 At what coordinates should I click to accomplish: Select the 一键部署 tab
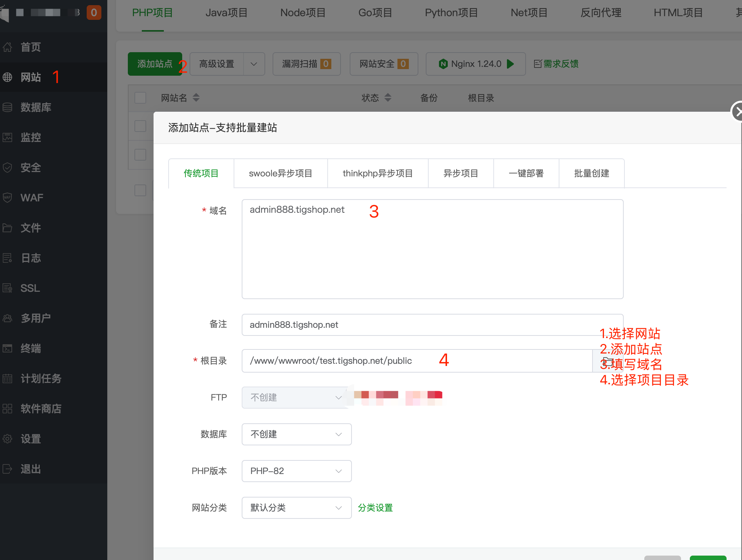point(526,173)
